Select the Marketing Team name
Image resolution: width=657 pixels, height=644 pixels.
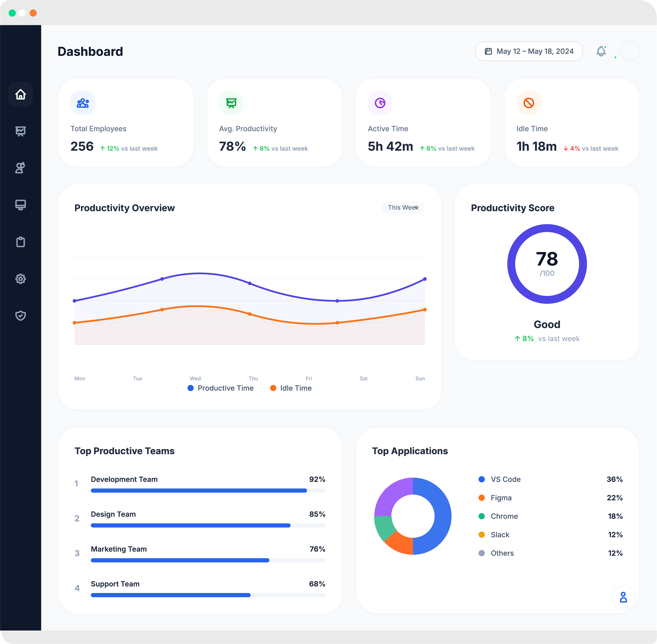(x=119, y=549)
